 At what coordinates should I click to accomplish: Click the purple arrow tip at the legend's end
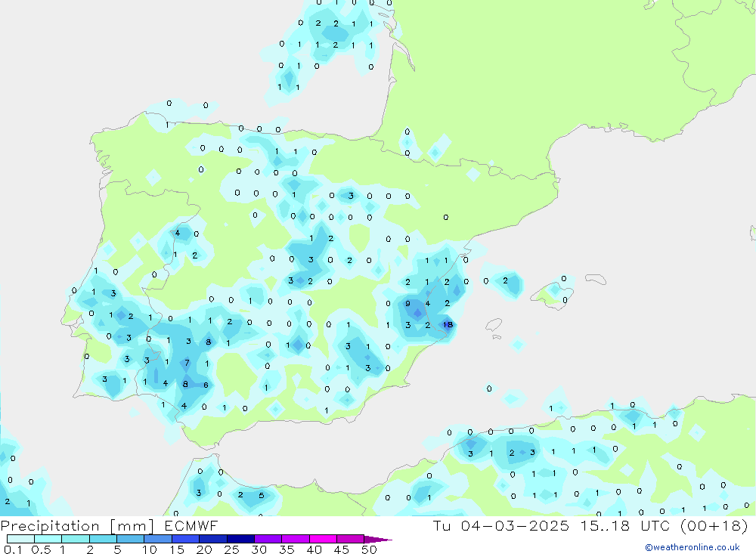coord(377,540)
